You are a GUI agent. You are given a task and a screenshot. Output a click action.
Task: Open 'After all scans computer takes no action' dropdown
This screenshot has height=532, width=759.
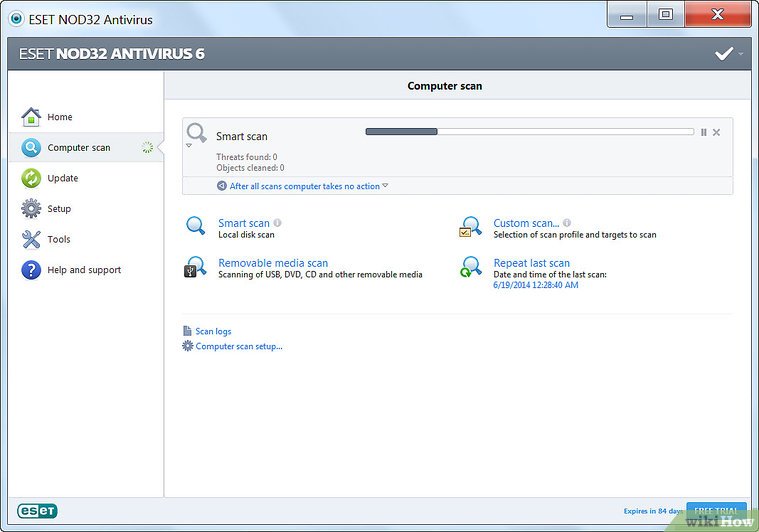coord(304,186)
